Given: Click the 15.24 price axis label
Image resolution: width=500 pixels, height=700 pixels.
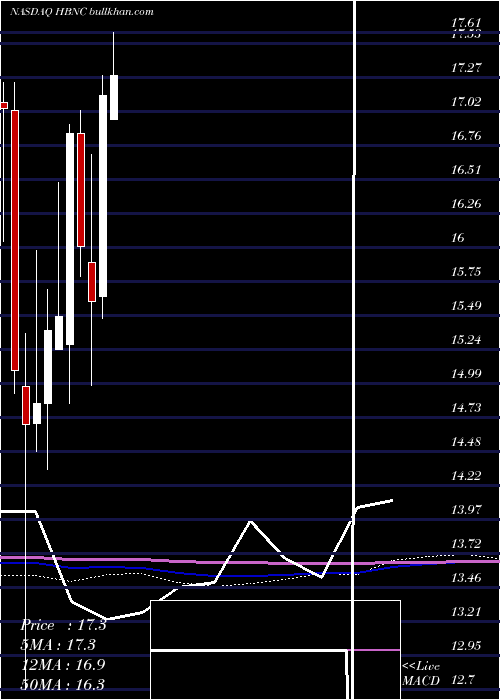Looking at the screenshot, I should coord(466,341).
